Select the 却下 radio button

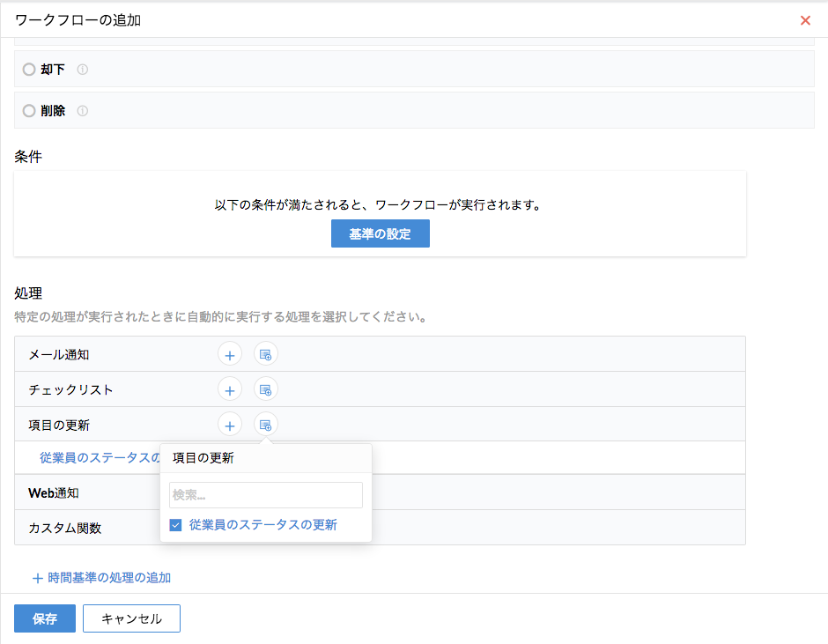[x=29, y=69]
